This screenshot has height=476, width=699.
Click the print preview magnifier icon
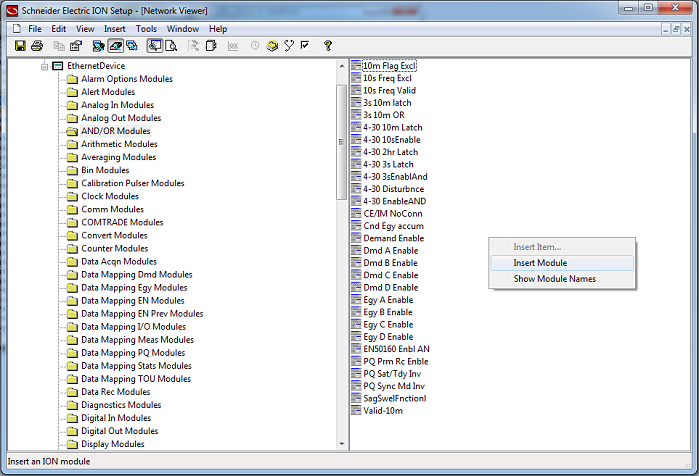pyautogui.click(x=171, y=45)
